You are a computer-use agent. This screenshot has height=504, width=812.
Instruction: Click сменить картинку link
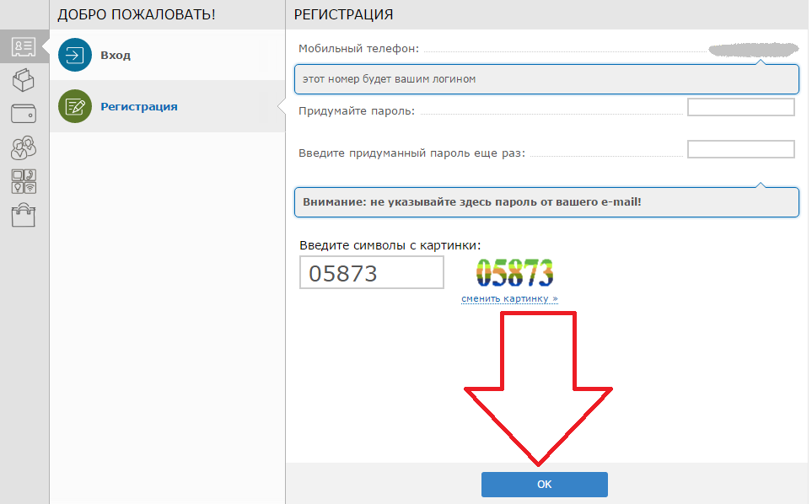(x=509, y=298)
